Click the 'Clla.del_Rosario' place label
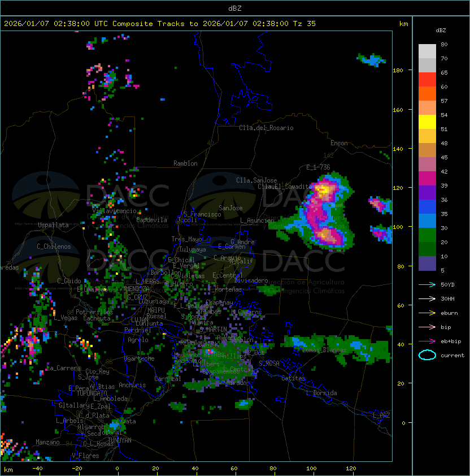 coord(266,128)
